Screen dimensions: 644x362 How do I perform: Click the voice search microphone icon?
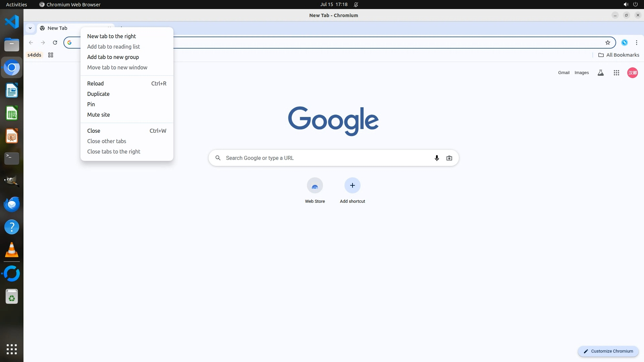tap(437, 158)
